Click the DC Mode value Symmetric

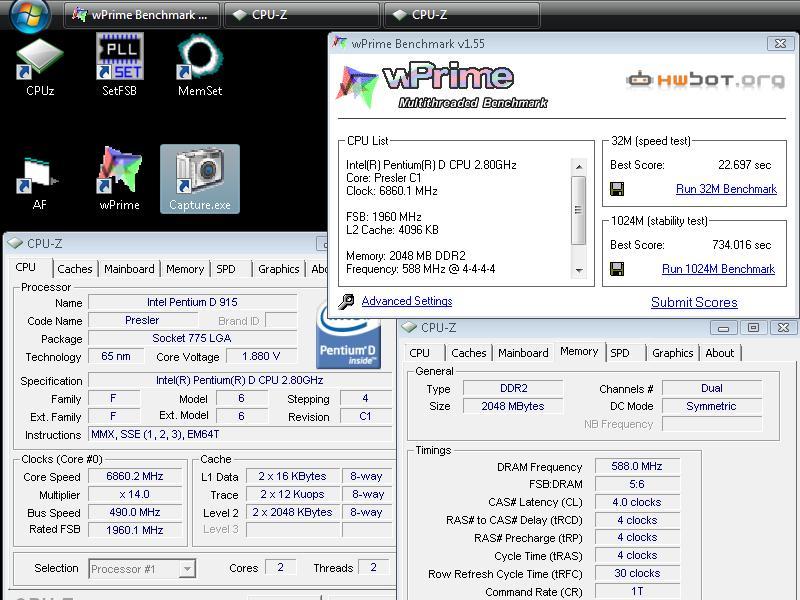tap(712, 406)
